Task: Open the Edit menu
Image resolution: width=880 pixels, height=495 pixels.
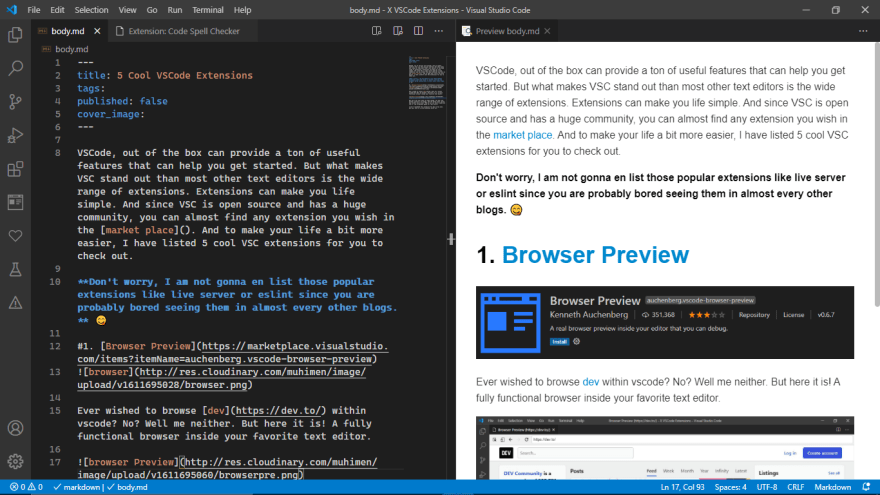Action: [x=57, y=10]
